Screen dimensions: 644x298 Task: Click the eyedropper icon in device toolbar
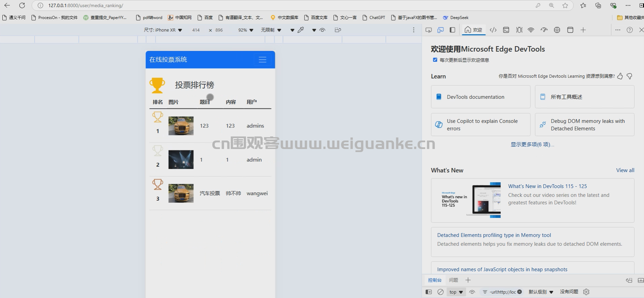[x=301, y=30]
